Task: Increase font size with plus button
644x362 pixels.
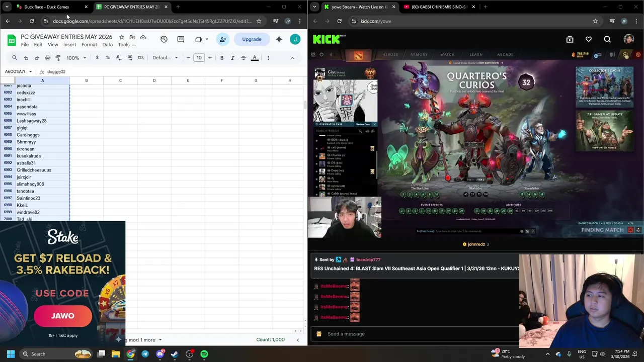Action: (x=210, y=58)
